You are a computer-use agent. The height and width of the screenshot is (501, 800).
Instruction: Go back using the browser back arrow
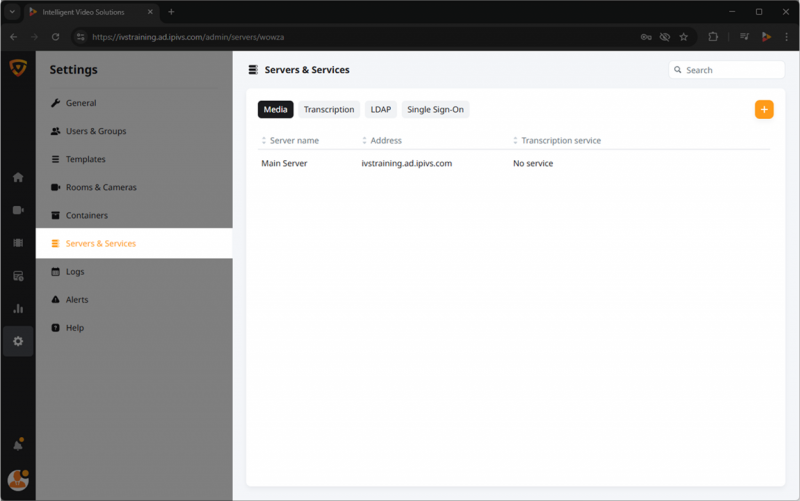click(x=14, y=37)
